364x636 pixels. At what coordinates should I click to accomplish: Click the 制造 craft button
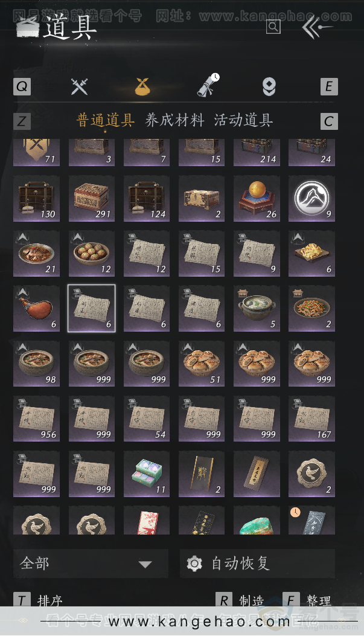click(240, 601)
